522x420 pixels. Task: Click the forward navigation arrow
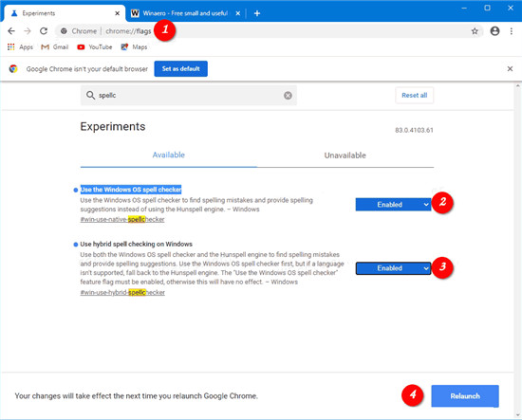28,31
